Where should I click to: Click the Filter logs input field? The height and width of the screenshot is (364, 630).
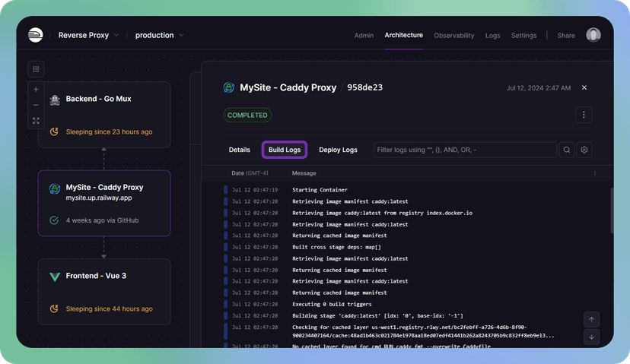pos(464,150)
